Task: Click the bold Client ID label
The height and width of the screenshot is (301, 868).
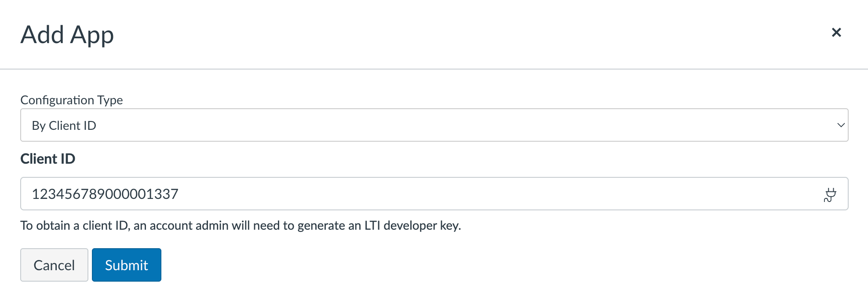Action: 48,159
